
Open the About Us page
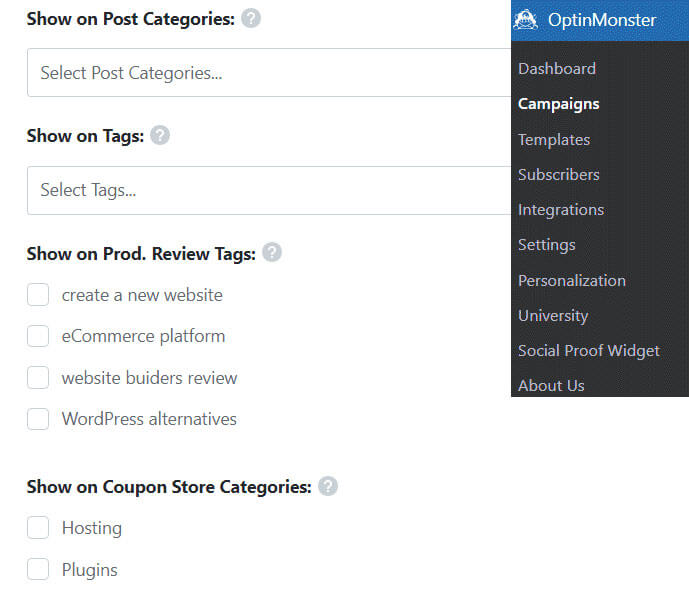click(551, 386)
